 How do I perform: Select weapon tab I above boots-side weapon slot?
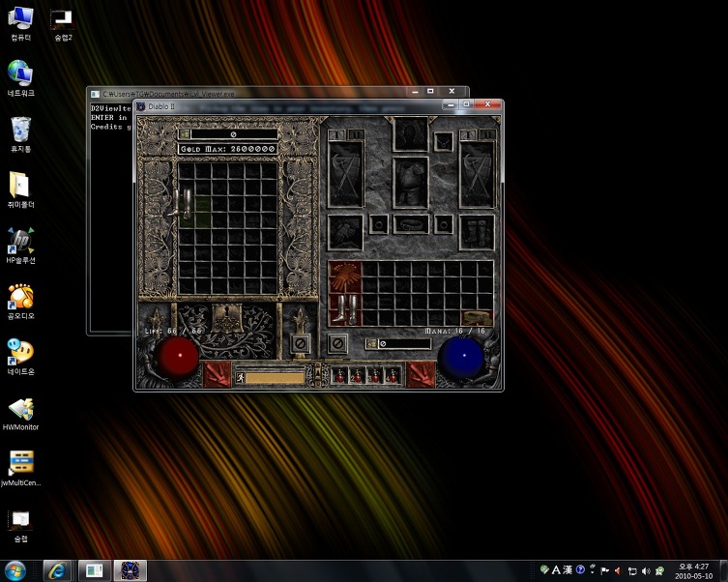tap(468, 135)
